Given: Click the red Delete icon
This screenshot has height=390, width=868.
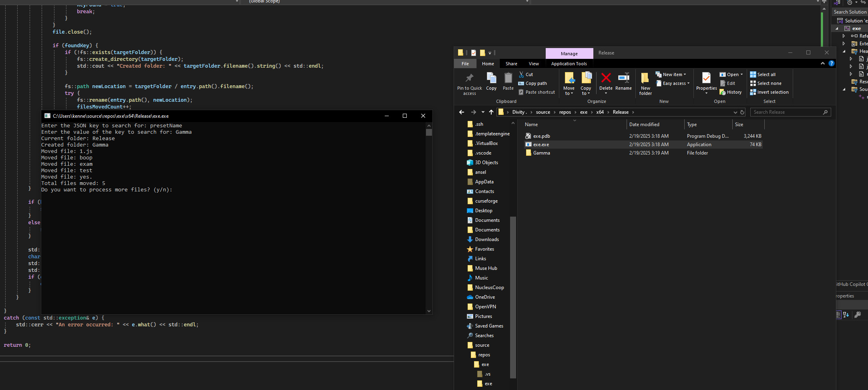Looking at the screenshot, I should click(606, 78).
